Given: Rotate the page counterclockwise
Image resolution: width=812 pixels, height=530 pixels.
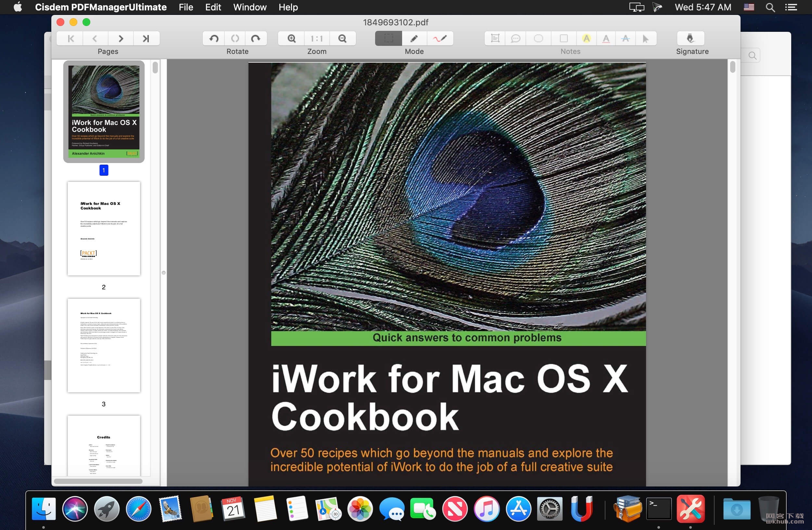Looking at the screenshot, I should pyautogui.click(x=214, y=39).
